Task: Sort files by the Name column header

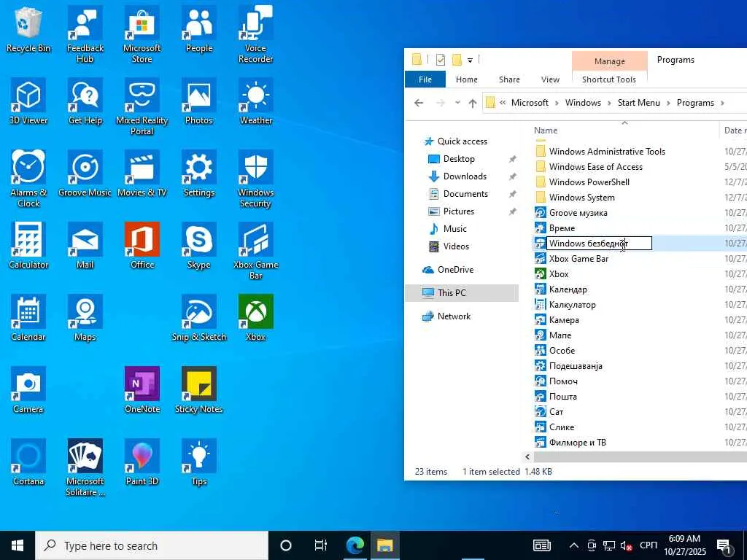Action: pyautogui.click(x=546, y=131)
